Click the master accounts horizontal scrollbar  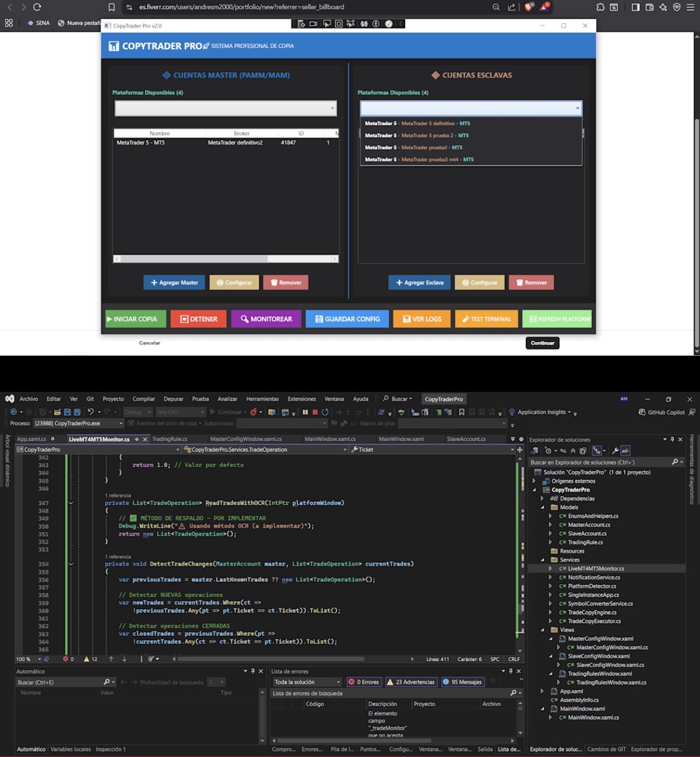click(x=226, y=259)
